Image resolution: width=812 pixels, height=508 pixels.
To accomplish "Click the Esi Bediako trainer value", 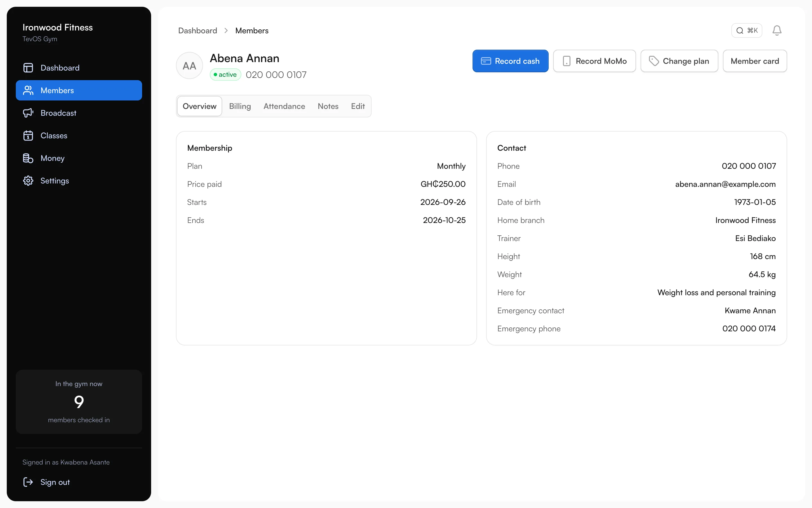I will [755, 238].
